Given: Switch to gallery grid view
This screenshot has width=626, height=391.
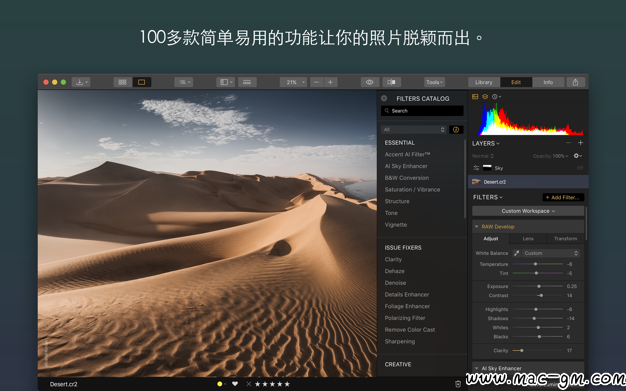Looking at the screenshot, I should (123, 82).
